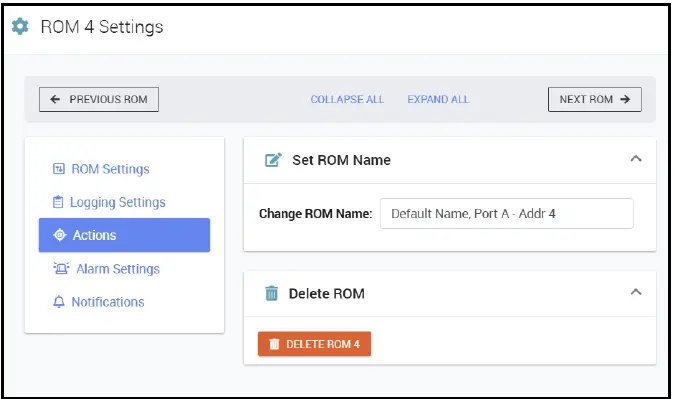Click the ROM 4 Settings page title
Viewport: 674px width, 399px height.
pyautogui.click(x=102, y=27)
